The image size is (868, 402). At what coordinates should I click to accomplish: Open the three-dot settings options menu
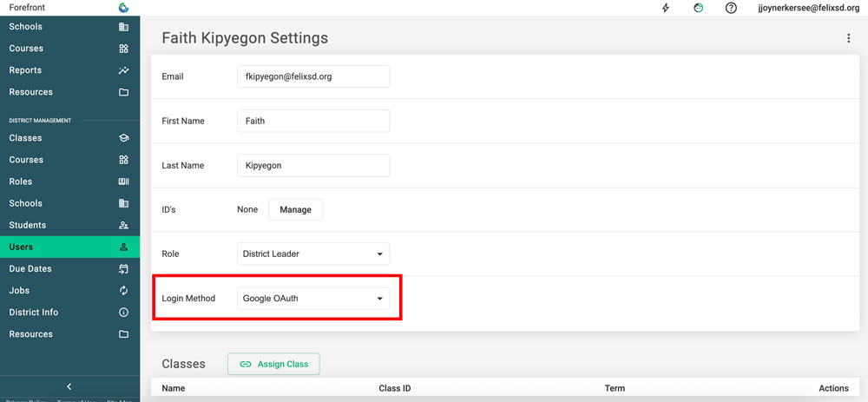click(x=849, y=38)
